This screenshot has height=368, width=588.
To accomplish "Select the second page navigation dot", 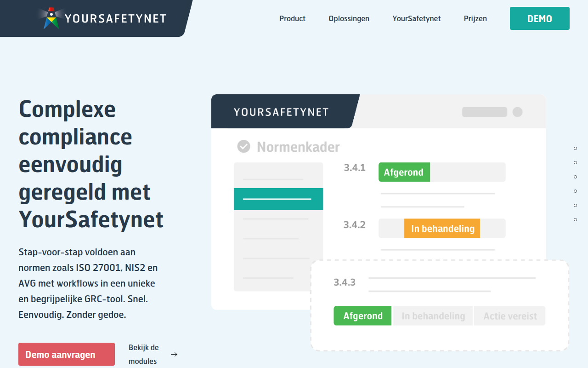I will (x=575, y=162).
